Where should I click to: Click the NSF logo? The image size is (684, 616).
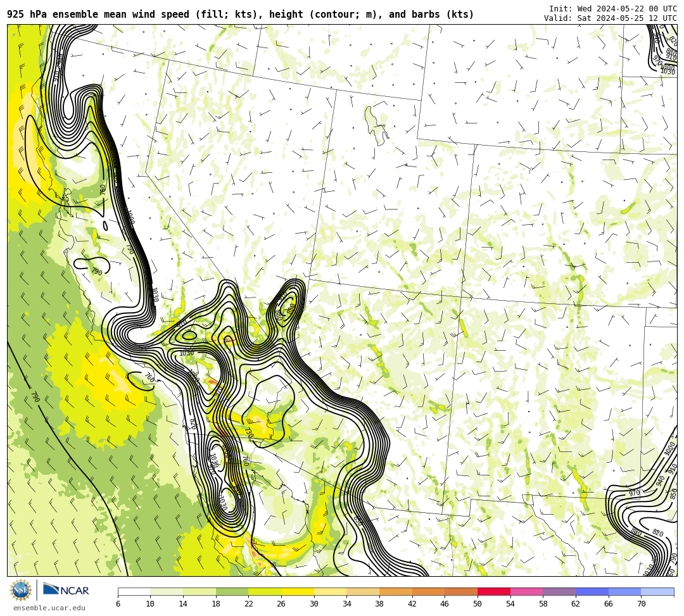pos(20,590)
